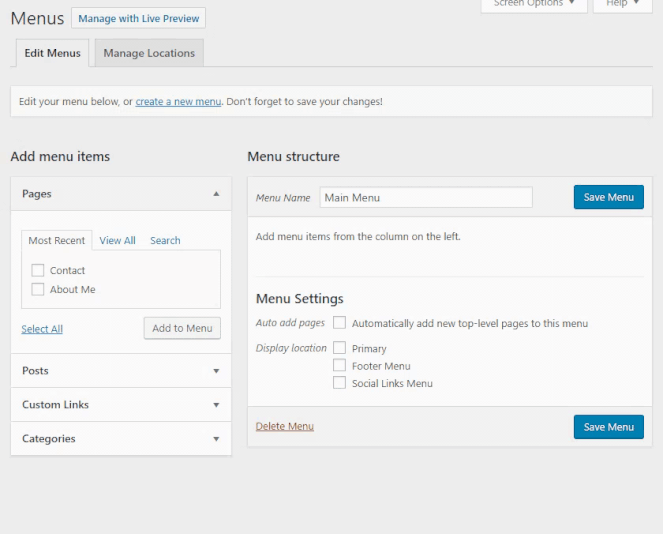Viewport: 663px width, 534px height.
Task: Expand the Categories section
Action: [216, 439]
